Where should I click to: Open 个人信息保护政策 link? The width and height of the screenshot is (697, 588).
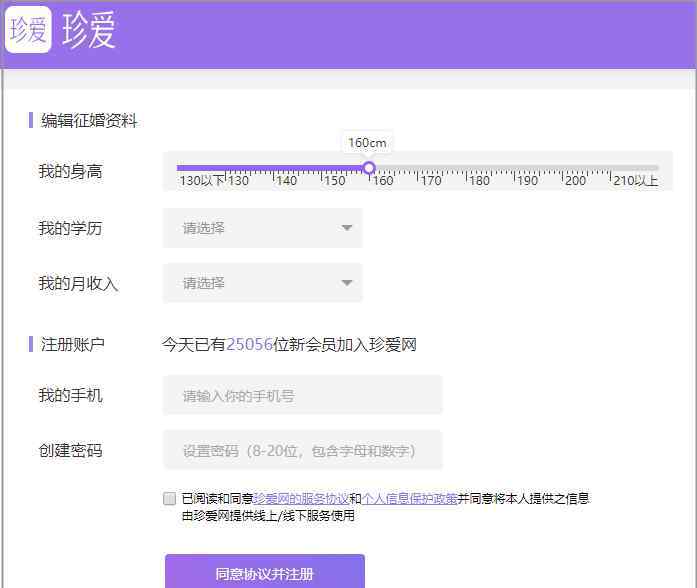409,499
